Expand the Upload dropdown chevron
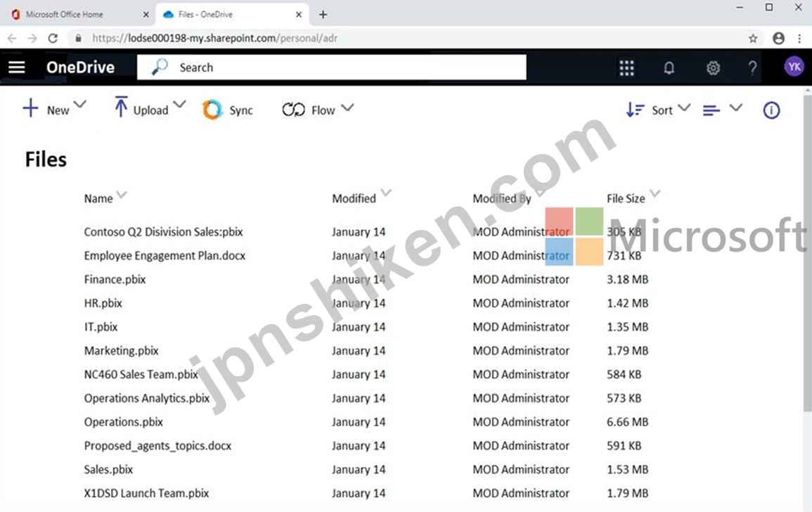 click(x=179, y=104)
